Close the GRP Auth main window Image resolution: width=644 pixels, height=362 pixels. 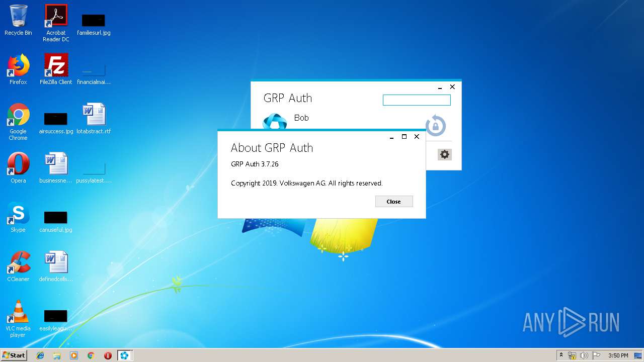point(452,87)
